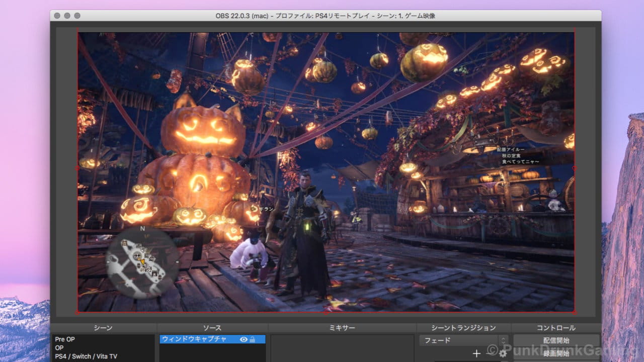Select the Pre OP scene
This screenshot has height=362, width=644.
coord(103,339)
